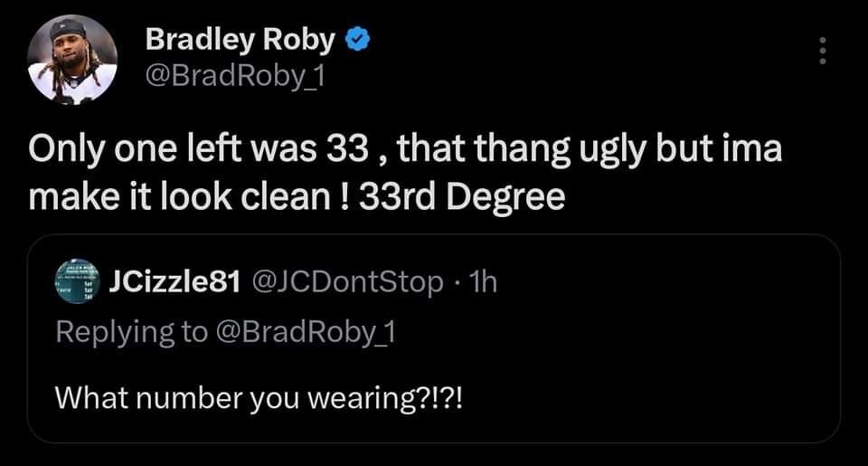Image resolution: width=868 pixels, height=466 pixels.
Task: Click the 1h timestamp
Action: click(x=484, y=282)
